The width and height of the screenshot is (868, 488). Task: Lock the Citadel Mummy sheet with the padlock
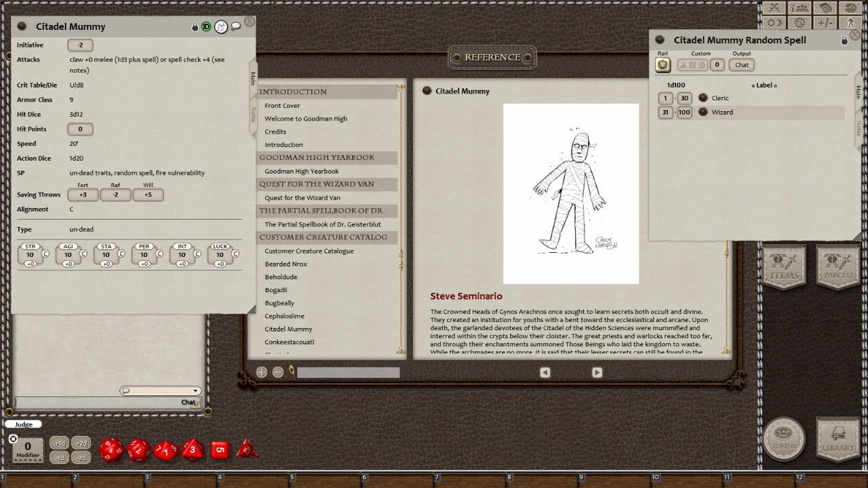point(197,26)
